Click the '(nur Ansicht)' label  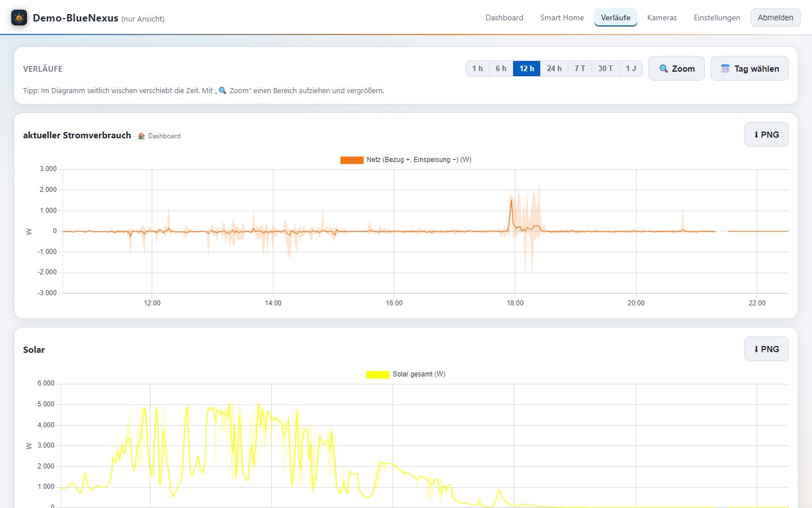click(143, 19)
